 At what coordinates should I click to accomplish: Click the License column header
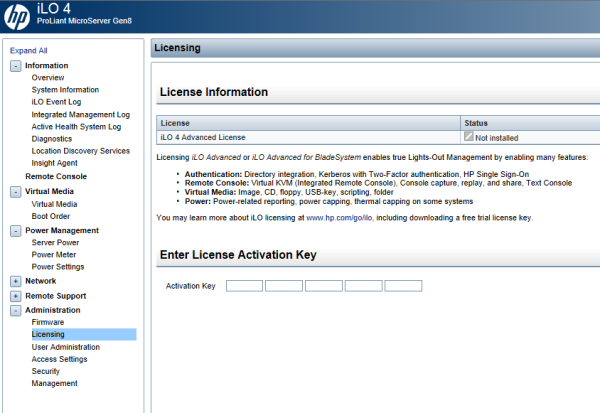(x=308, y=123)
